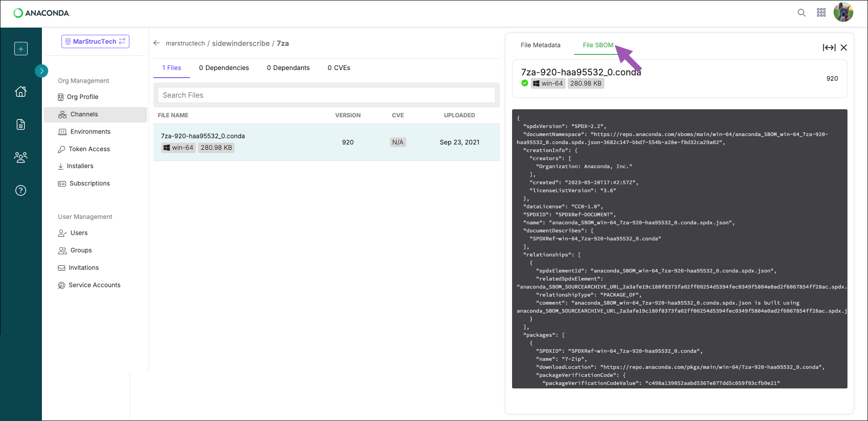Image resolution: width=868 pixels, height=421 pixels.
Task: Click 280.98 KB size in details panel
Action: [586, 83]
